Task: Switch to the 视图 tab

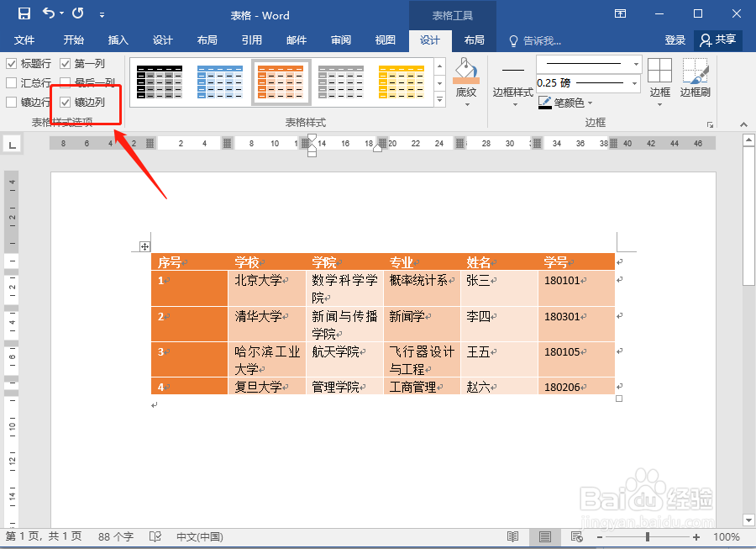Action: click(x=386, y=40)
